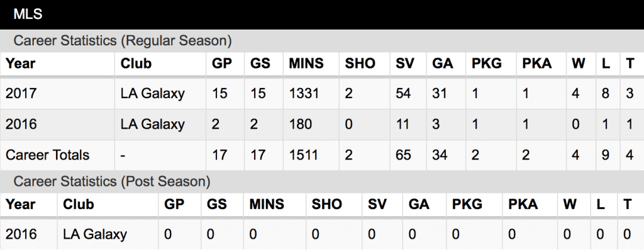Select the Career Statistics (Post Season) heading
644x250 pixels.
112,182
